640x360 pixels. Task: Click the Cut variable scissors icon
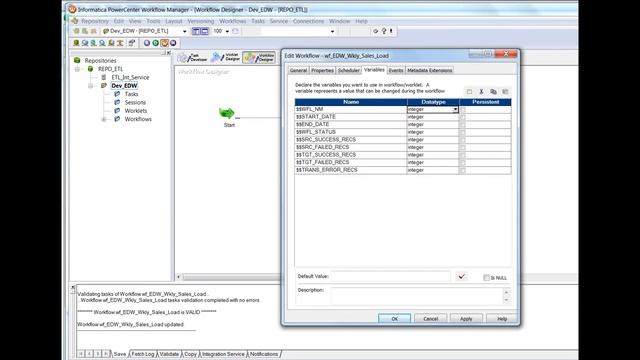(x=481, y=91)
